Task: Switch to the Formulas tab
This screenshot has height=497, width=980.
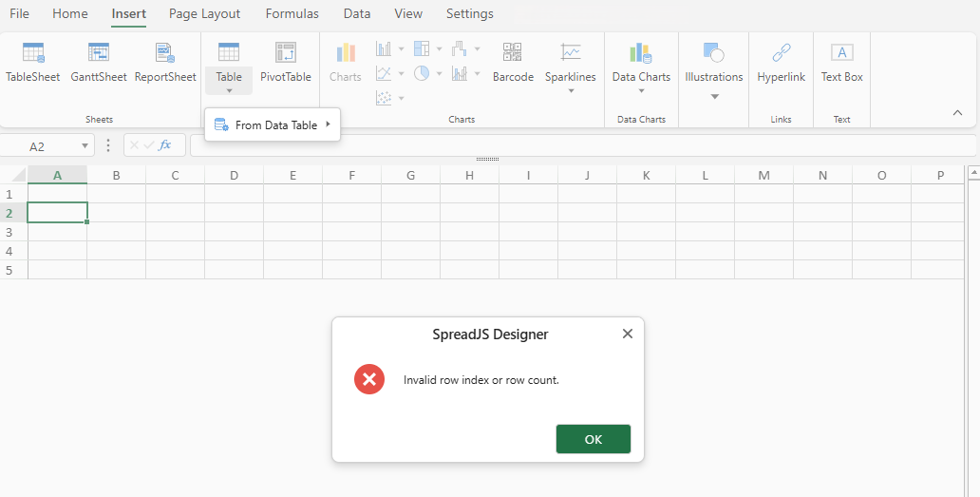Action: (x=292, y=13)
